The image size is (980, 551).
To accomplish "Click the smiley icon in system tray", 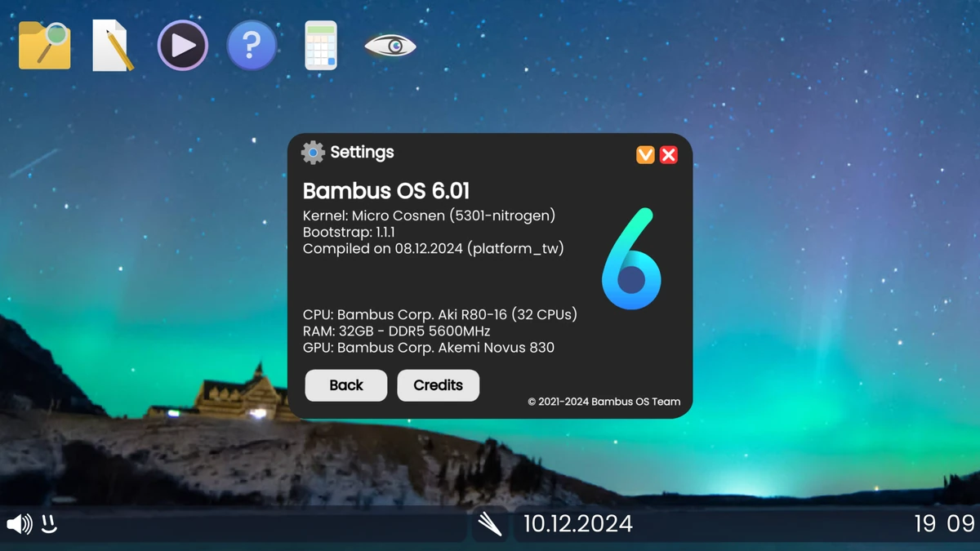I will (49, 525).
